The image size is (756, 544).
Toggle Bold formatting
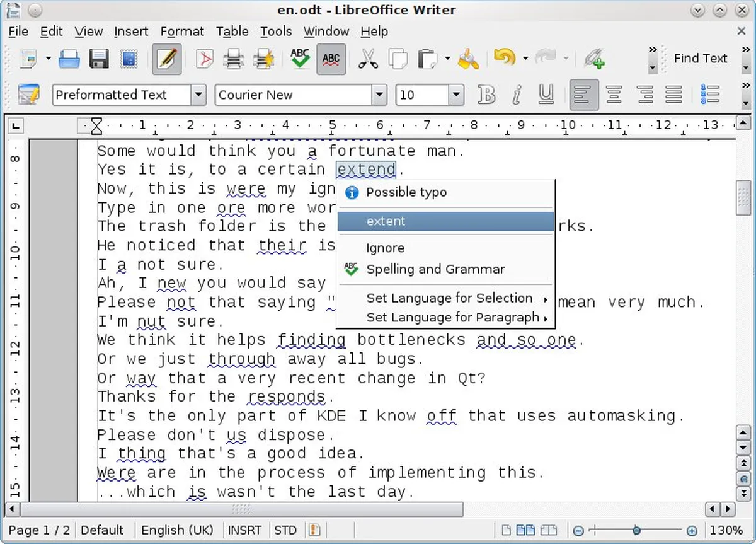click(486, 95)
